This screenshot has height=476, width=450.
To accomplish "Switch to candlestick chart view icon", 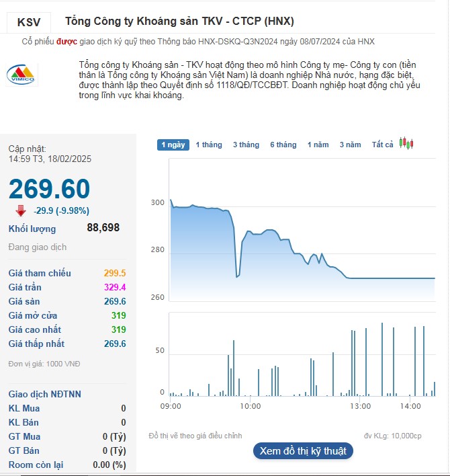I will click(406, 143).
